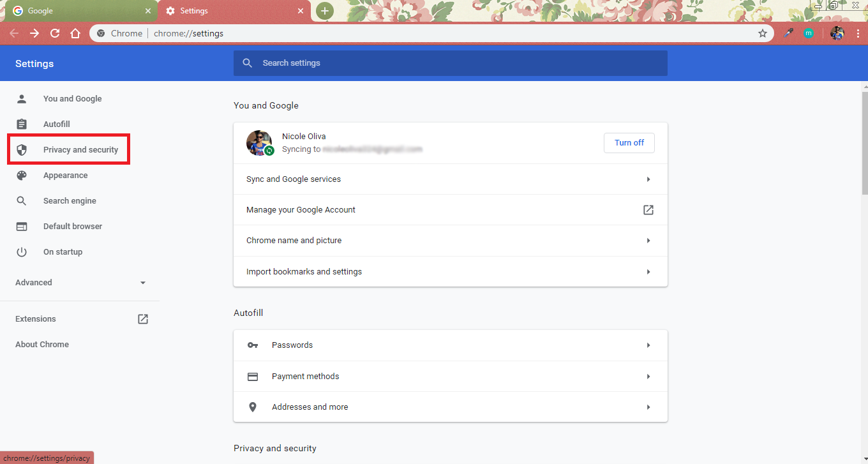868x464 pixels.
Task: Click the teal 'm' extension icon
Action: pyautogui.click(x=809, y=33)
